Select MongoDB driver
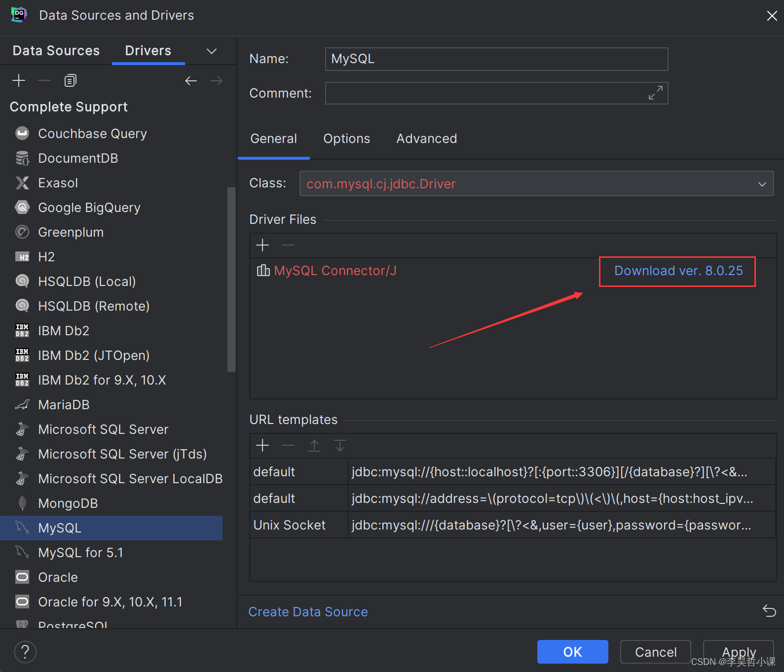784x672 pixels. [x=112, y=503]
